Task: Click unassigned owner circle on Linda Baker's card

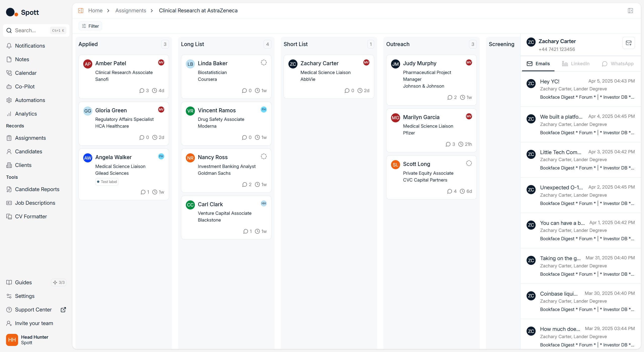Action: tap(264, 62)
